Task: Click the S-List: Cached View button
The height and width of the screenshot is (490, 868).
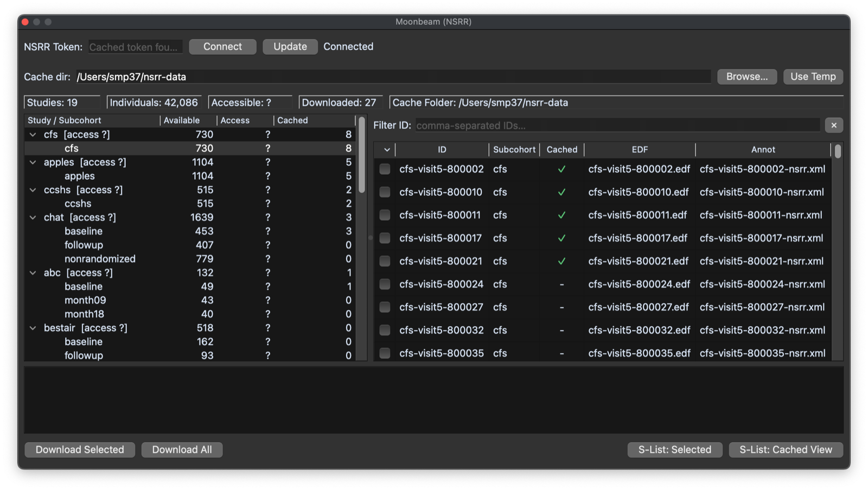Action: click(x=785, y=450)
